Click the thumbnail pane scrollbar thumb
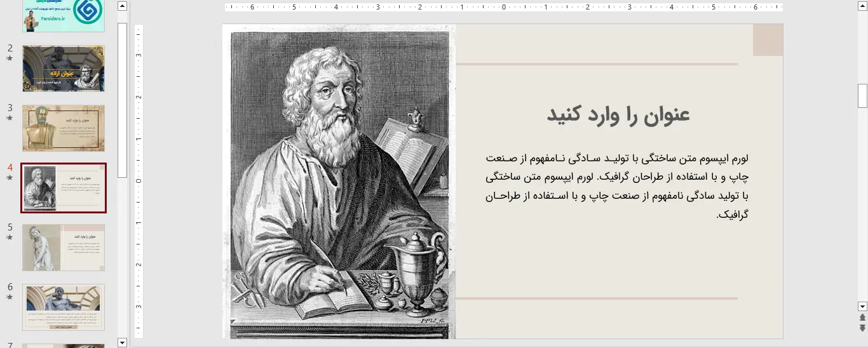The height and width of the screenshot is (348, 868). coord(123,100)
